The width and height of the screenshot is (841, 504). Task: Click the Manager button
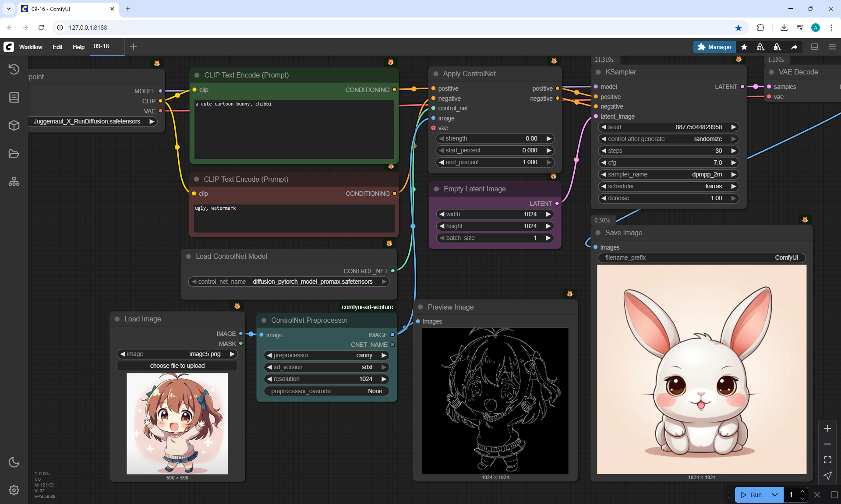714,47
